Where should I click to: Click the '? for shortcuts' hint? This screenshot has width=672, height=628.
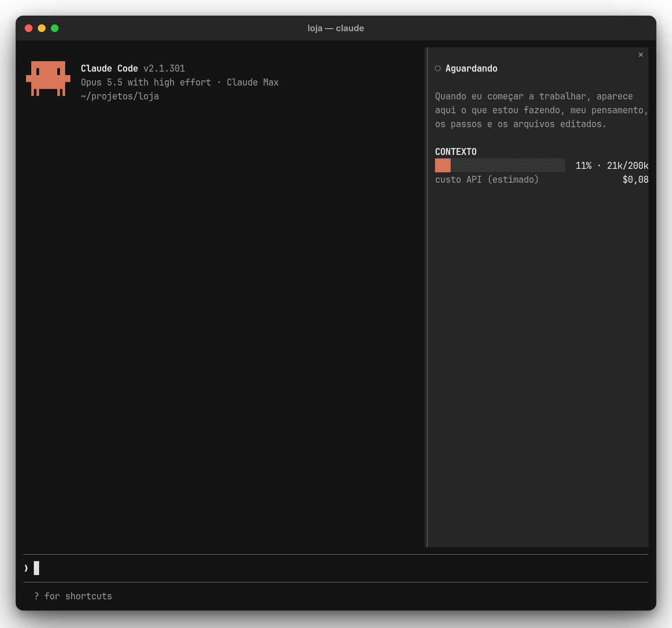click(x=73, y=596)
